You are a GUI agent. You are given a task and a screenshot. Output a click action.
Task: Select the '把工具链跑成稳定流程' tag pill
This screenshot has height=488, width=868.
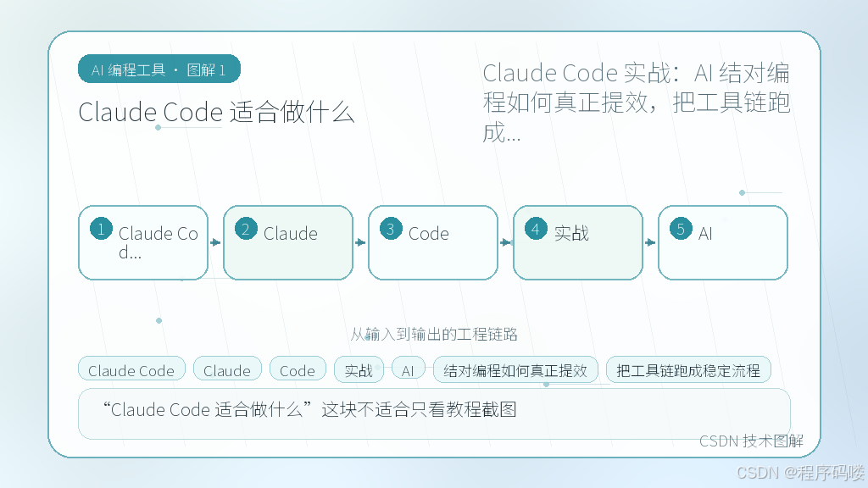688,370
